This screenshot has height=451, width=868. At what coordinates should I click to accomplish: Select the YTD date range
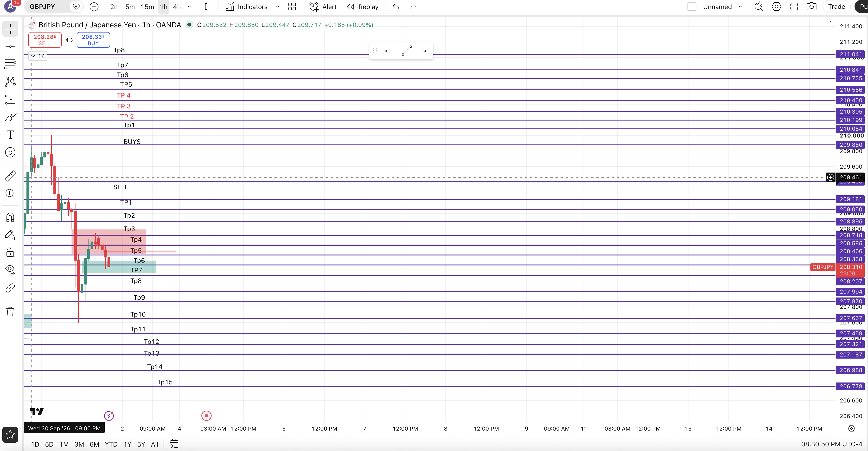pos(111,444)
